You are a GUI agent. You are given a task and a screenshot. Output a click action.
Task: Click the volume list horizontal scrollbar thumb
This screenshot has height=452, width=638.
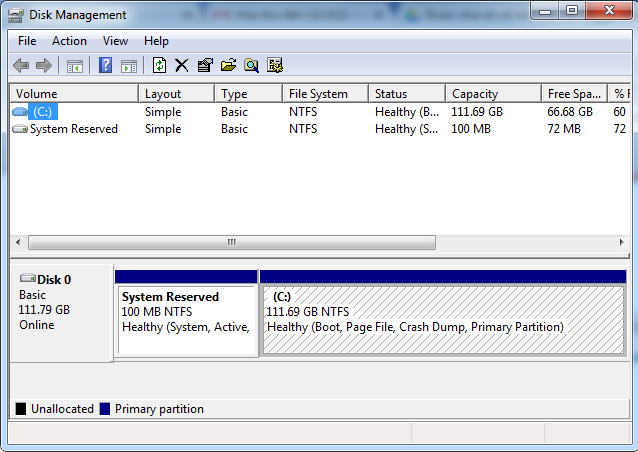tap(232, 242)
